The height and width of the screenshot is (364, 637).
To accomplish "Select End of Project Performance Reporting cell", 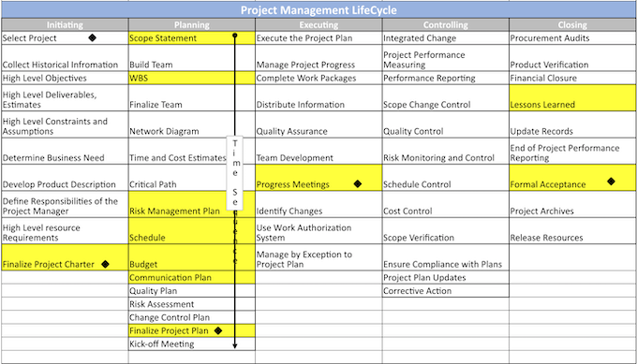I will pos(572,151).
